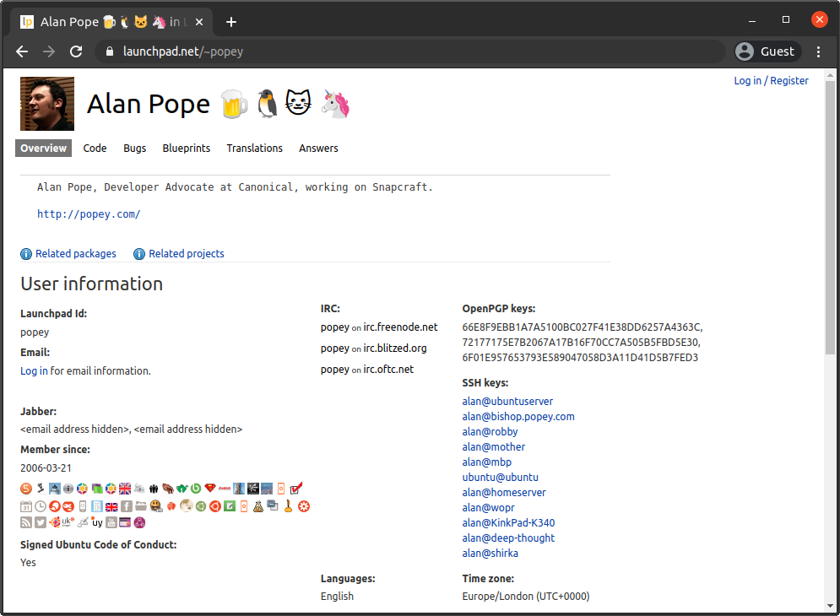Click the black people silhouette team badge
Image resolution: width=840 pixels, height=616 pixels.
154,489
